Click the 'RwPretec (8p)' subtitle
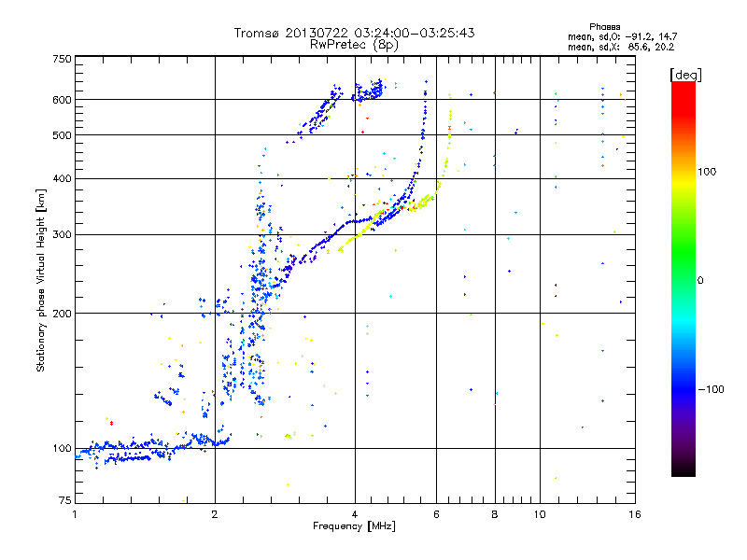 click(x=354, y=45)
